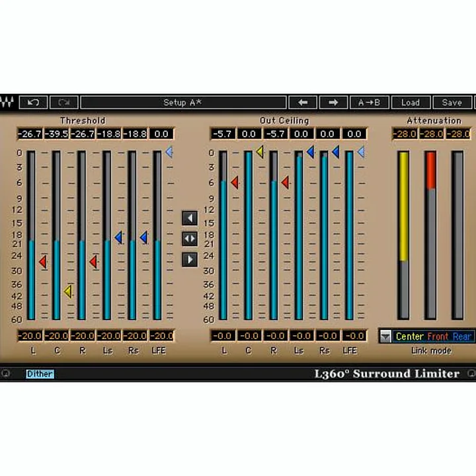Select the red L threshold slider marker
The width and height of the screenshot is (476, 476).
[43, 262]
